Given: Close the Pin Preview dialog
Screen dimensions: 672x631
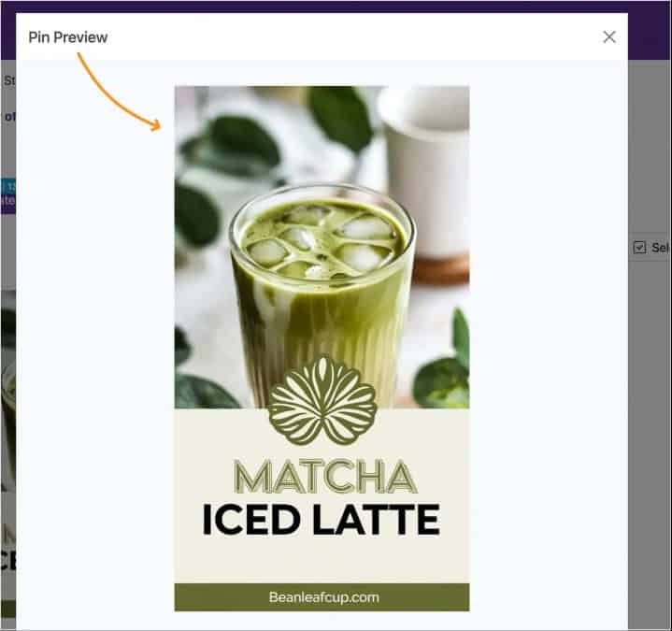Looking at the screenshot, I should (609, 37).
